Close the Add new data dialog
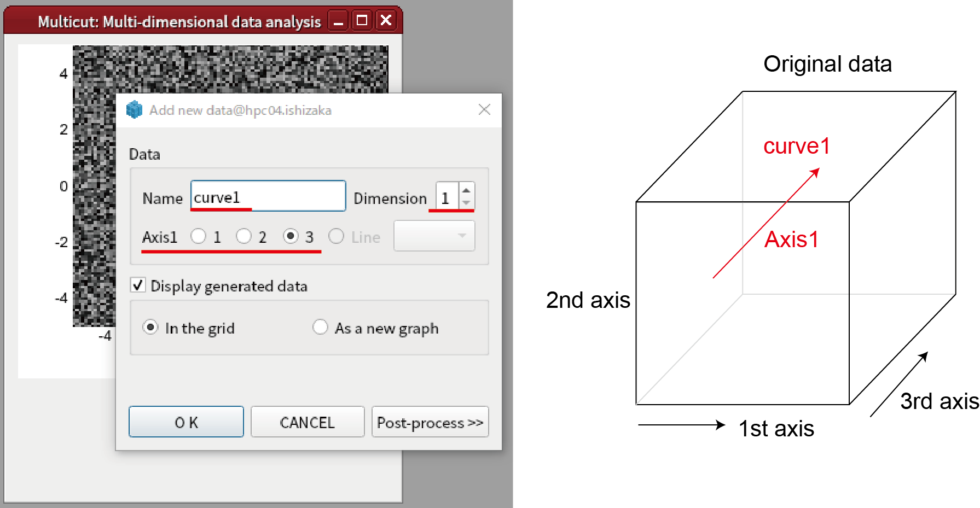980x508 pixels. (x=484, y=109)
